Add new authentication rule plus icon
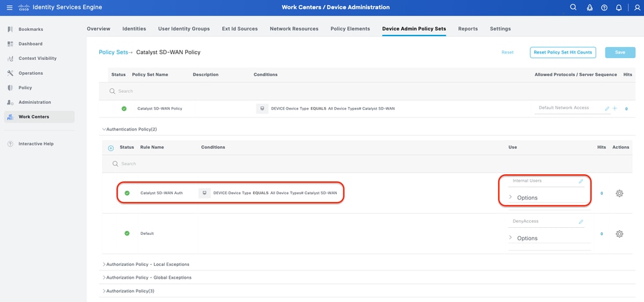This screenshot has width=644, height=302. (110, 148)
